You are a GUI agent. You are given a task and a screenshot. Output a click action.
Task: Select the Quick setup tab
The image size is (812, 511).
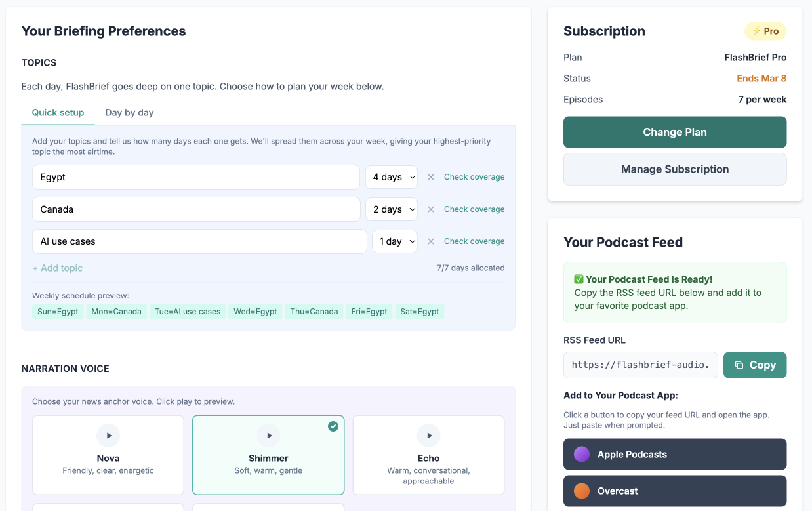pyautogui.click(x=58, y=112)
